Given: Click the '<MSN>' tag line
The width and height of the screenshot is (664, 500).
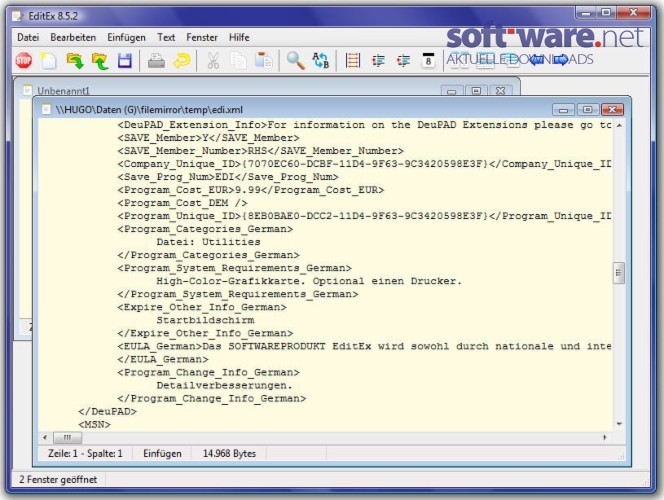Looking at the screenshot, I should click(94, 425).
